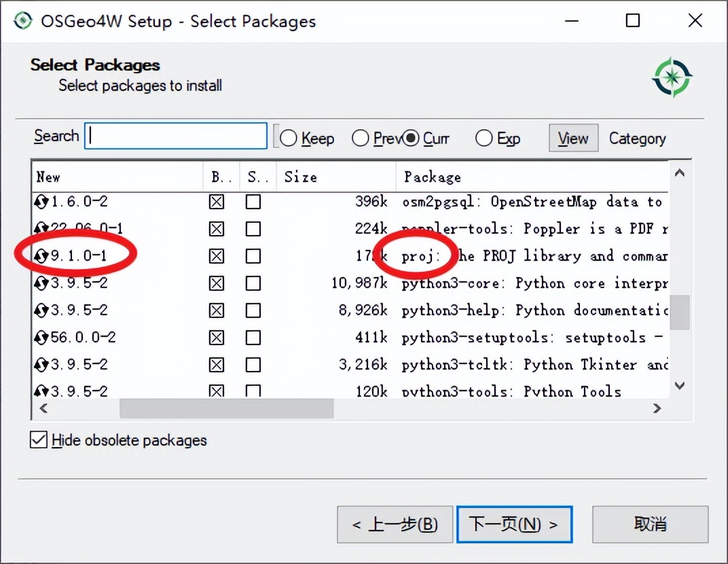Minimize the OSGeo4W Setup window

pos(572,20)
